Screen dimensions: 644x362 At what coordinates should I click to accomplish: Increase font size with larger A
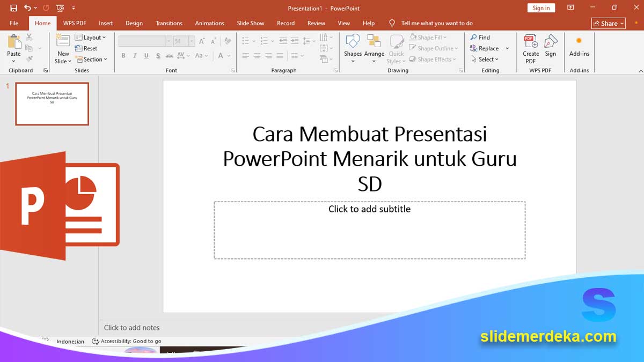[202, 41]
